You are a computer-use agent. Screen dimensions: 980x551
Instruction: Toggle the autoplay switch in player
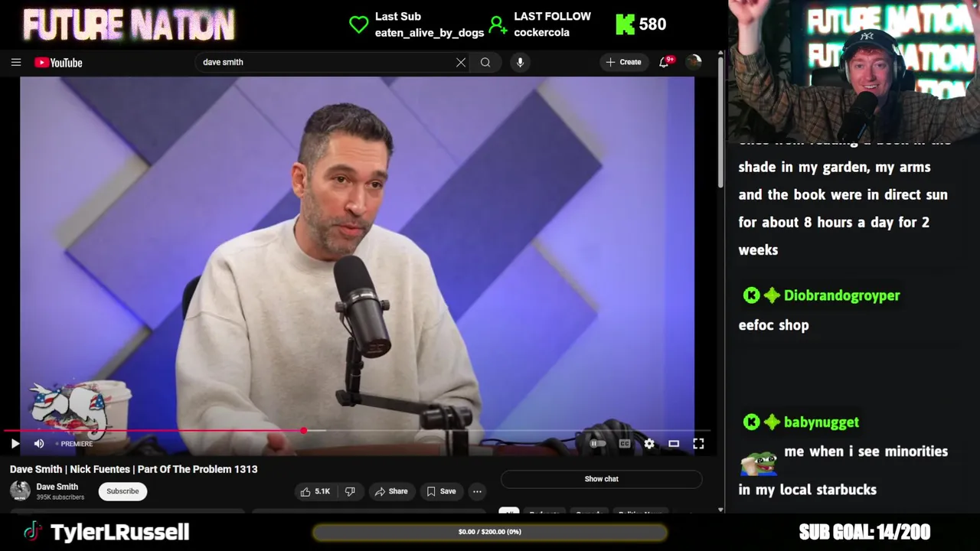[597, 443]
